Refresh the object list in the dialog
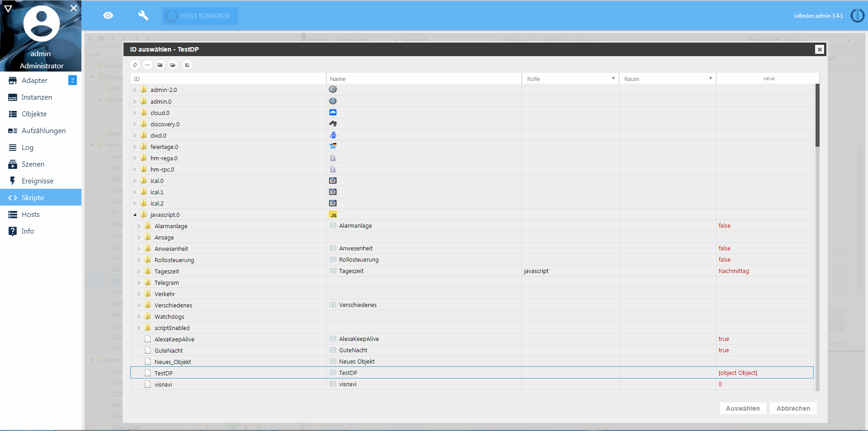 [x=134, y=65]
